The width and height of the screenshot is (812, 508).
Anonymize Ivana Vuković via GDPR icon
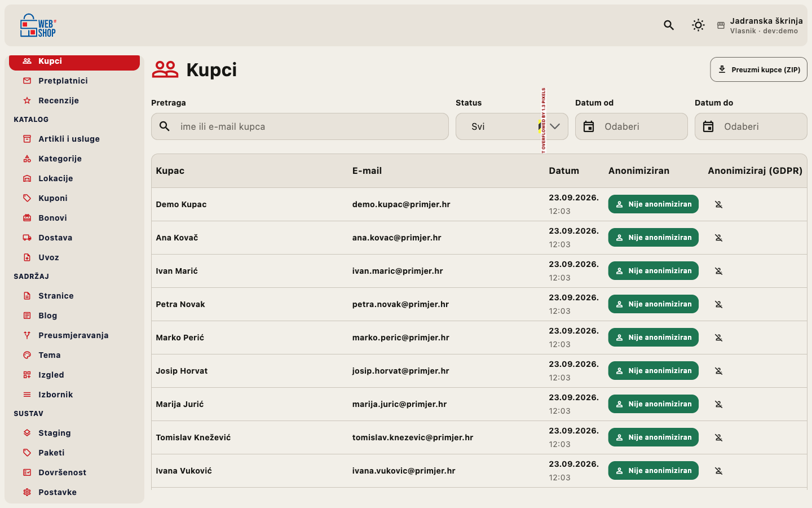click(718, 471)
